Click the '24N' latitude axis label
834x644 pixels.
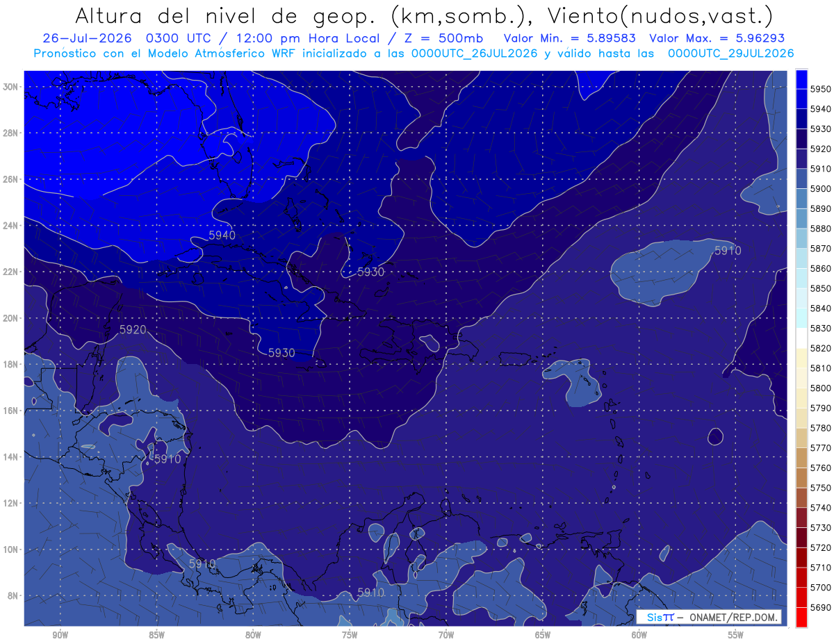(11, 226)
